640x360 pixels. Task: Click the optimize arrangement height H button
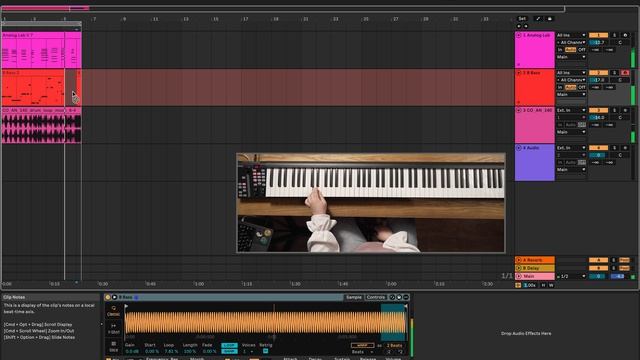[x=543, y=285]
